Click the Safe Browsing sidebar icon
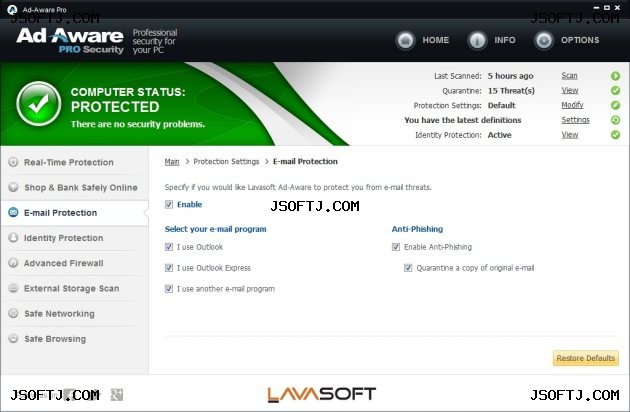This screenshot has width=630, height=412. 13,338
